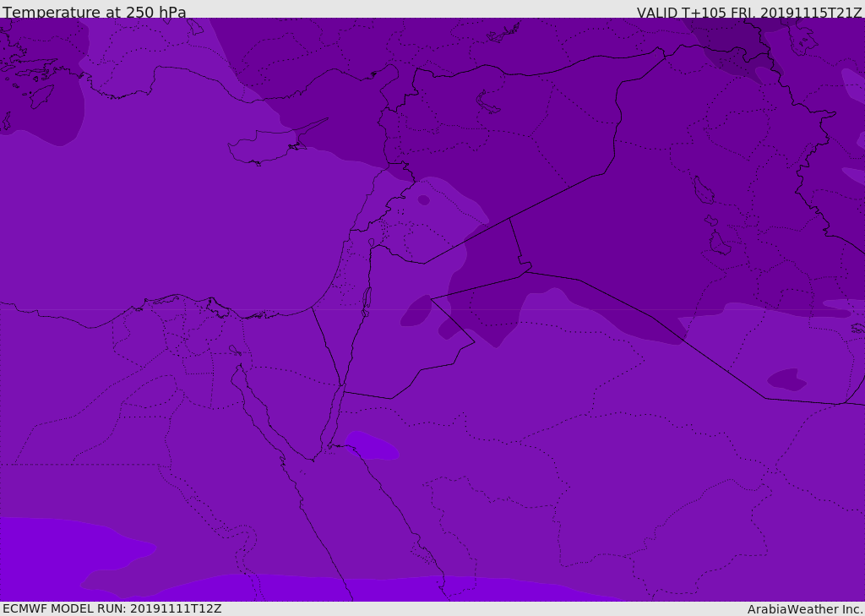Click the Dead Sea outline on map
The image size is (865, 616).
tap(367, 298)
